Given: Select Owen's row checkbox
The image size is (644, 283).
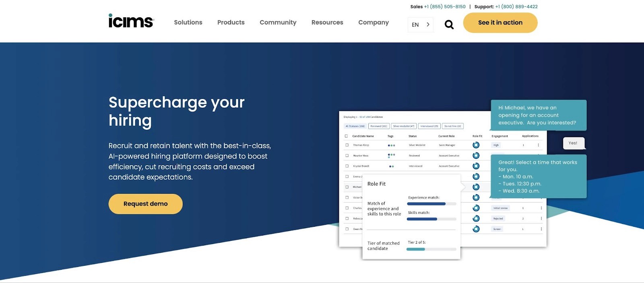Looking at the screenshot, I should (x=347, y=229).
